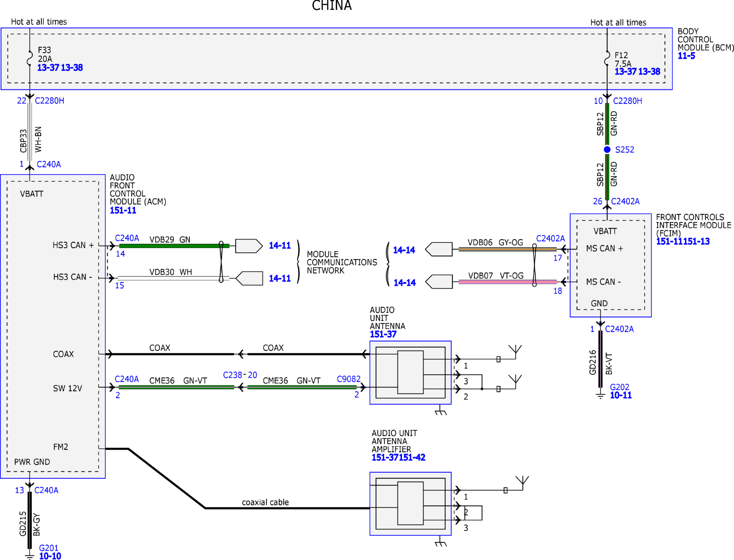Click the white VDB30 WH wire
This screenshot has height=560, width=734.
(173, 278)
